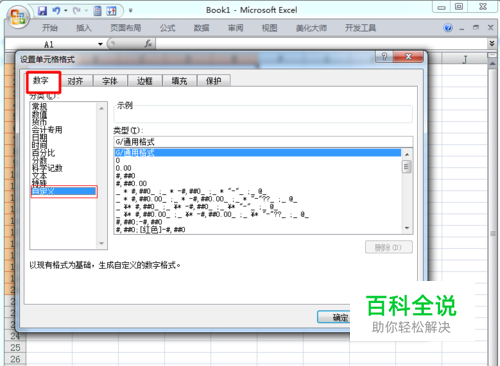The height and width of the screenshot is (366, 500).
Task: Click the Excel Help question mark icon
Action: pos(448,28)
